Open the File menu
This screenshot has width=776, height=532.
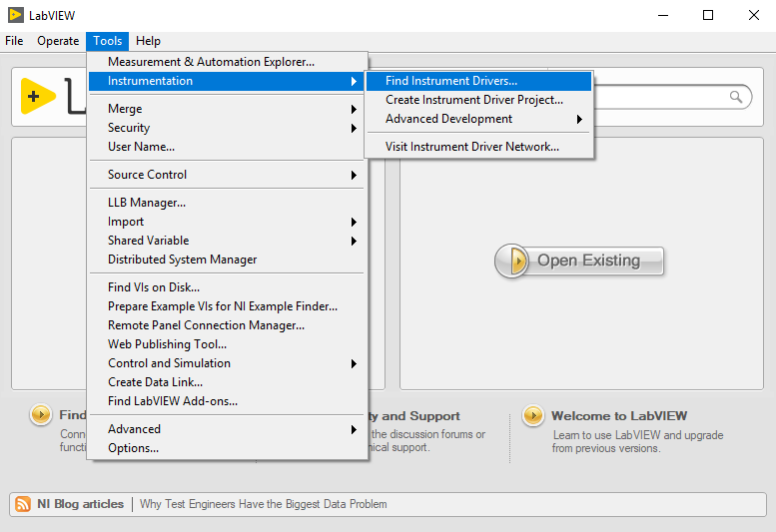[x=14, y=41]
